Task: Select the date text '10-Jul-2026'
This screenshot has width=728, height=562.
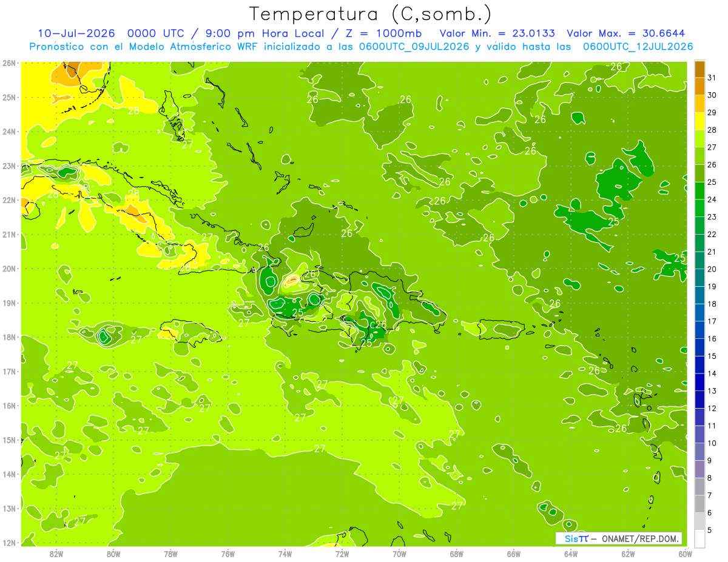Action: tap(76, 33)
